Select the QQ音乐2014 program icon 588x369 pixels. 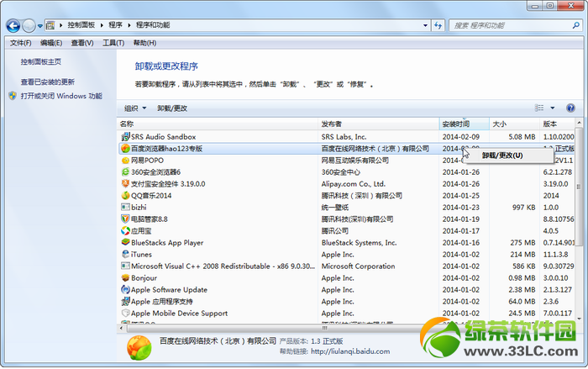tap(125, 195)
